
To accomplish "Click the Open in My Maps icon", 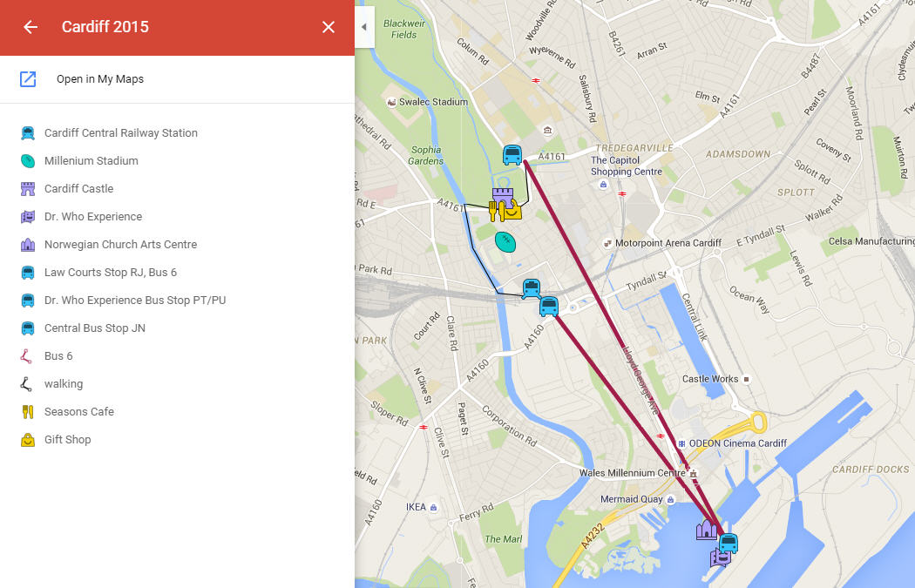I will coord(28,78).
